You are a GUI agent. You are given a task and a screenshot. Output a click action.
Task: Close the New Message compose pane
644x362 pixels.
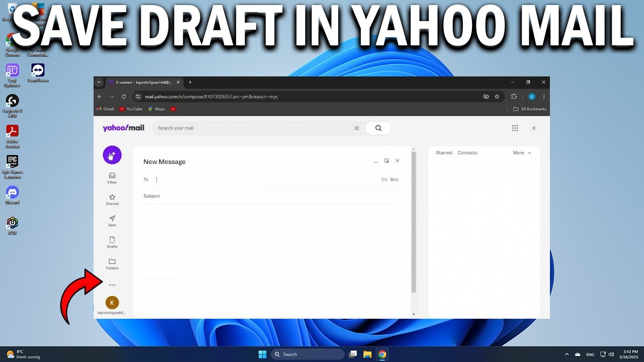[397, 161]
